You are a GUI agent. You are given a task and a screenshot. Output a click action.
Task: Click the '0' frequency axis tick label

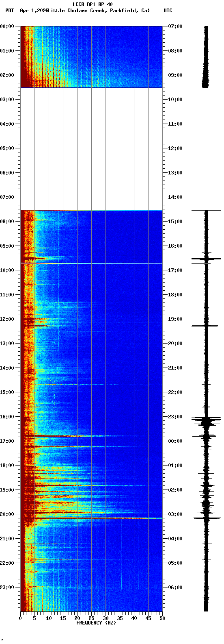pos(20,618)
